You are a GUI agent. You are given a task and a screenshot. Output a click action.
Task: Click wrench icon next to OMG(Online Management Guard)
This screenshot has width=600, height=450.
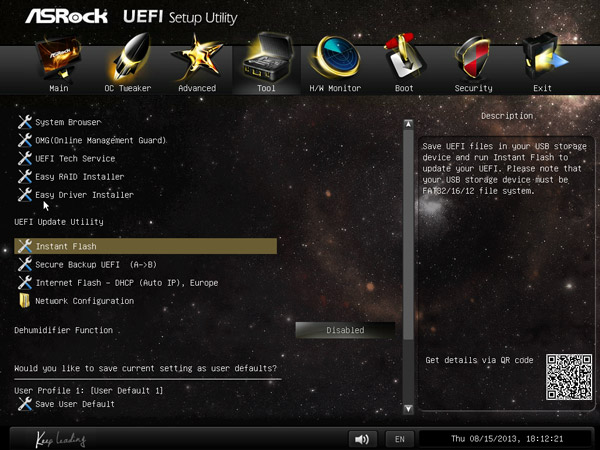tap(25, 140)
